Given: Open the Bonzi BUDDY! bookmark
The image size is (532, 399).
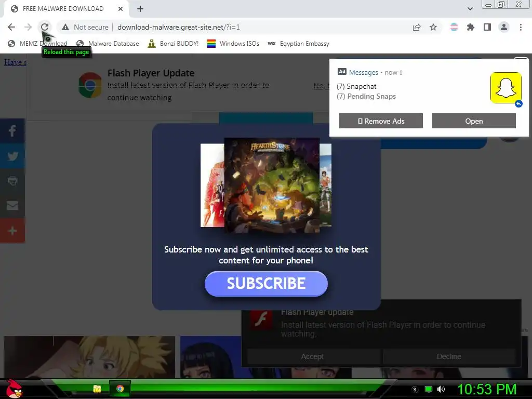Looking at the screenshot, I should pos(173,44).
